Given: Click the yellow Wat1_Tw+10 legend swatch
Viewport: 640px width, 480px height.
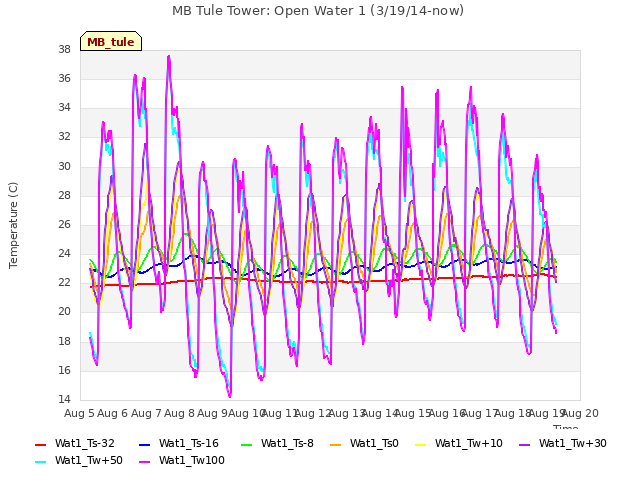Looking at the screenshot, I should pos(420,444).
